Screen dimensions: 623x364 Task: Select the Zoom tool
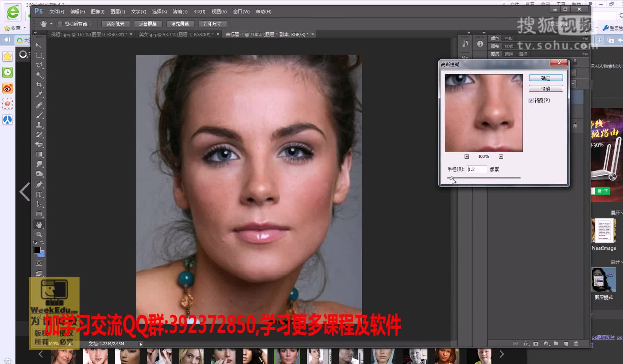[39, 235]
